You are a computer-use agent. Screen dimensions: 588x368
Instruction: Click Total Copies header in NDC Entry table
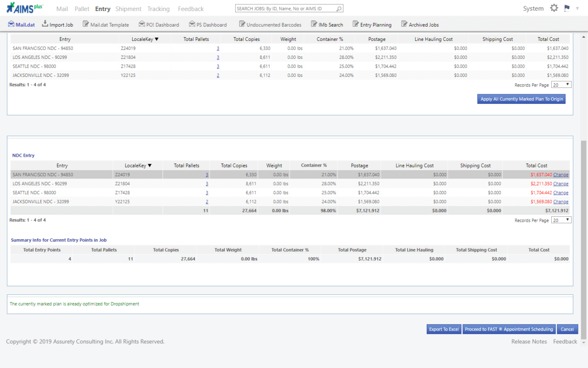tap(234, 166)
